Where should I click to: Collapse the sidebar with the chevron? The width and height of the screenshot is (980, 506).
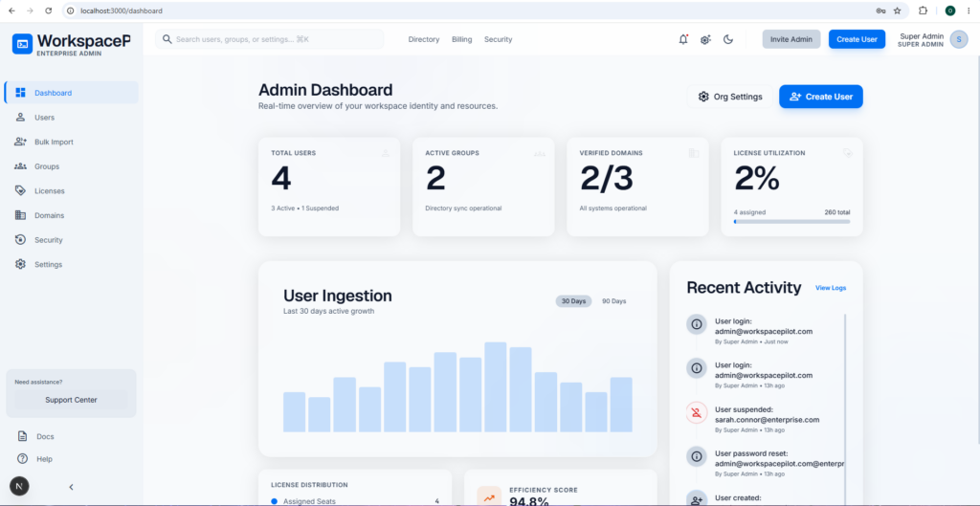coord(71,487)
